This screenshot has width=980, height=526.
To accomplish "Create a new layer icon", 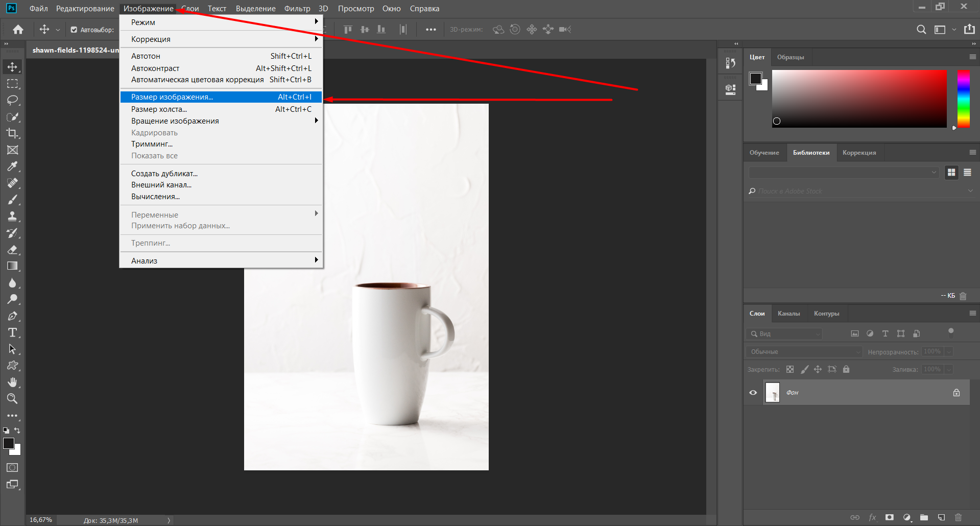I will (x=941, y=517).
